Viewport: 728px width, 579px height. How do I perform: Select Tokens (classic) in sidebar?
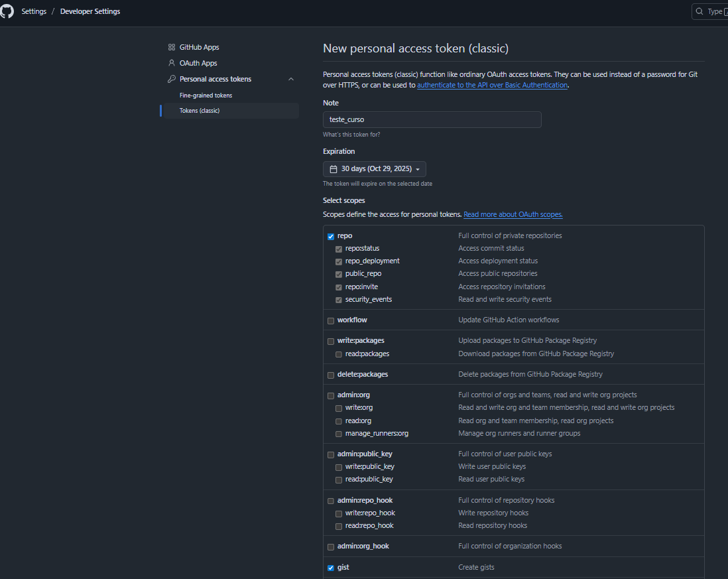pos(200,111)
